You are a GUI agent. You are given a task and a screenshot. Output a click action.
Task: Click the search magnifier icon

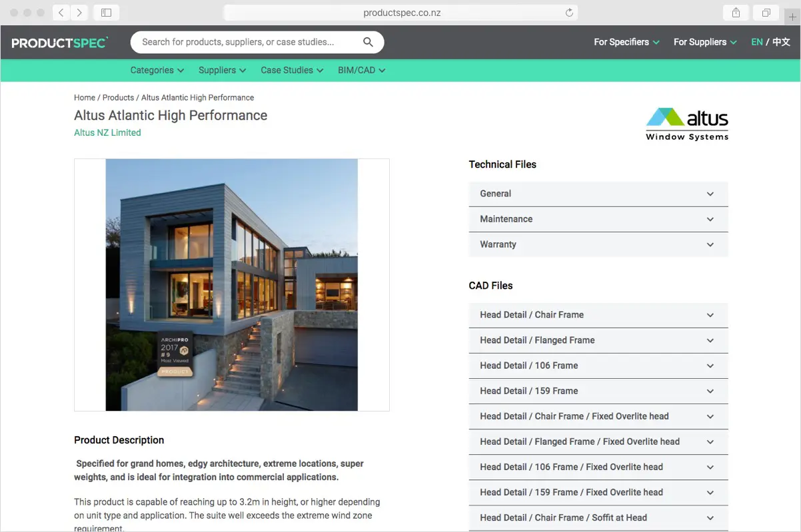[x=368, y=42]
